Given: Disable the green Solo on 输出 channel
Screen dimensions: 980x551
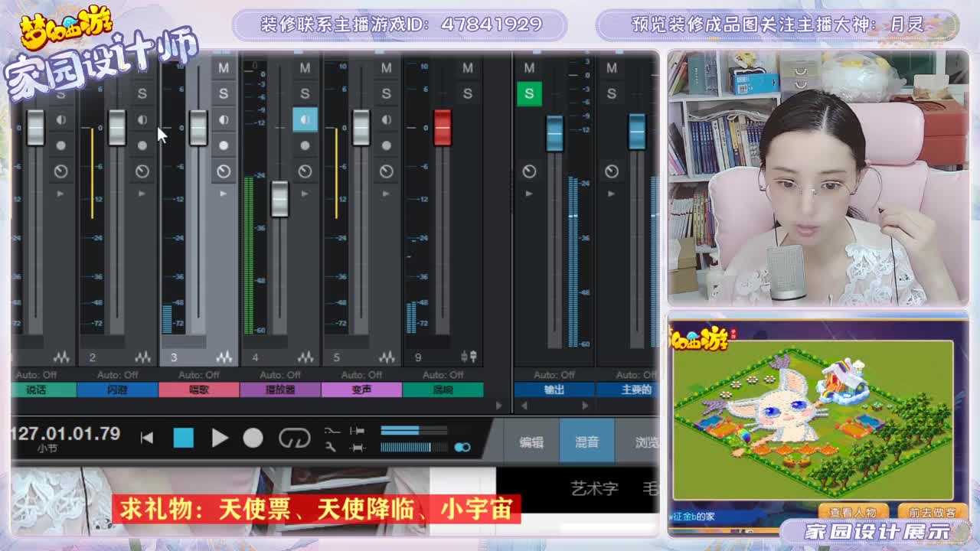Looking at the screenshot, I should (x=529, y=93).
